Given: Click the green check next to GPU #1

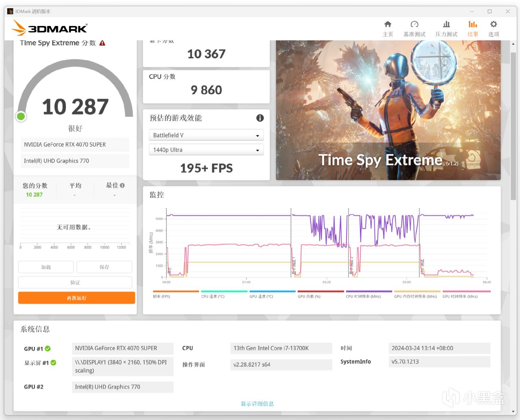Looking at the screenshot, I should (48, 349).
